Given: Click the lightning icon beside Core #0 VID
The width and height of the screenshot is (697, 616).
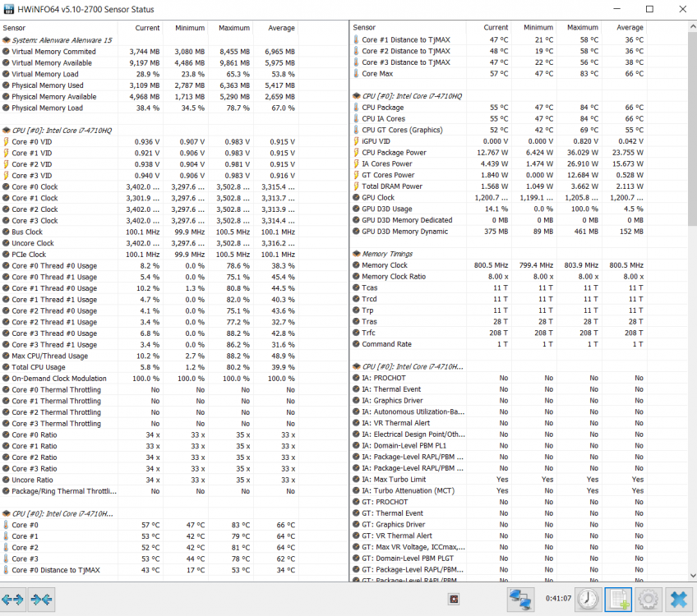Looking at the screenshot, I should tap(7, 142).
